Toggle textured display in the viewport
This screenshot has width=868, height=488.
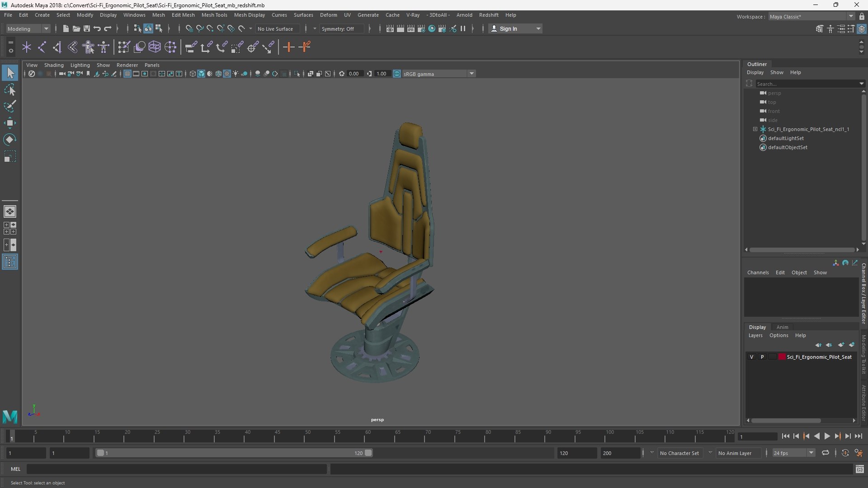[227, 74]
